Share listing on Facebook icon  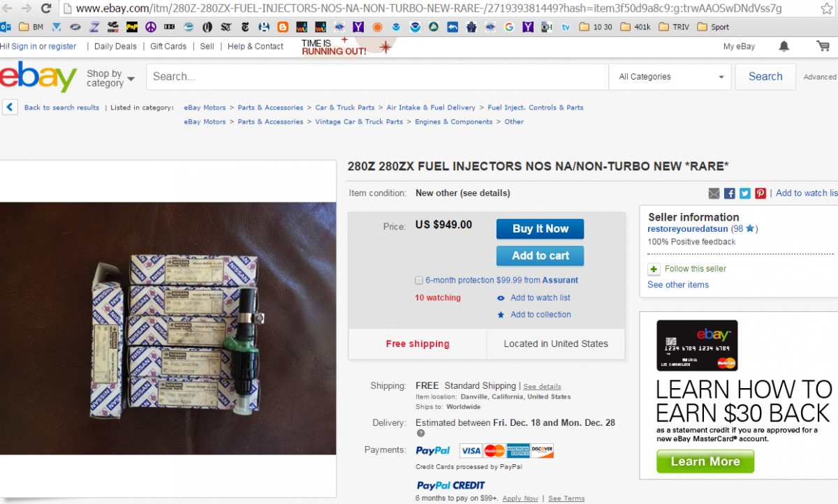pos(729,193)
